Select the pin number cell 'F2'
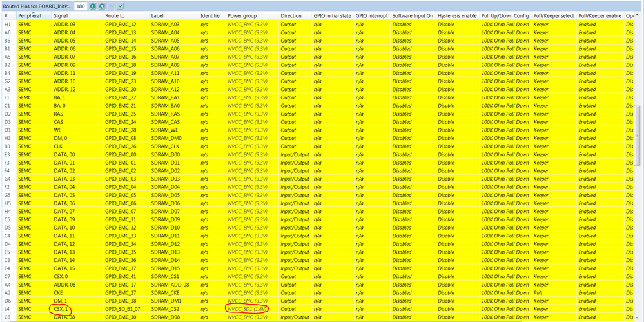This screenshot has width=644, height=322. 7,187
